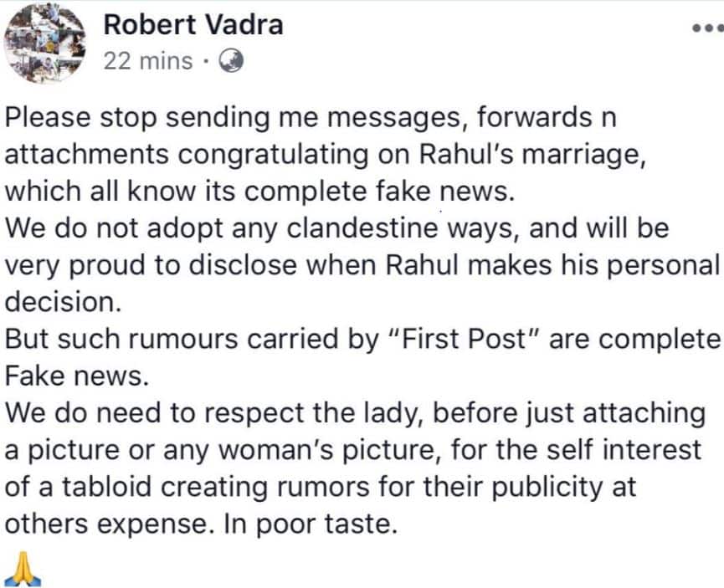Click the 22 mins timestamp link
724x588 pixels.
(x=146, y=61)
